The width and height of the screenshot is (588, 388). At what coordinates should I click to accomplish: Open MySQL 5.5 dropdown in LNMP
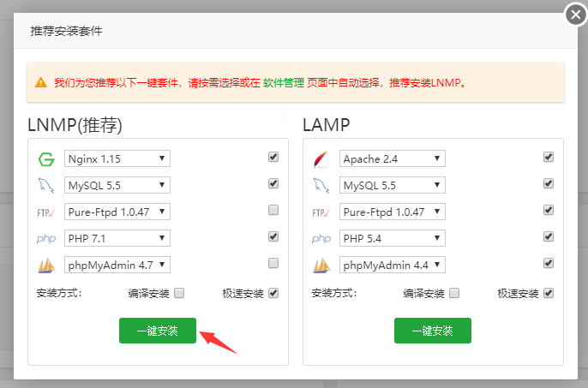tap(117, 185)
